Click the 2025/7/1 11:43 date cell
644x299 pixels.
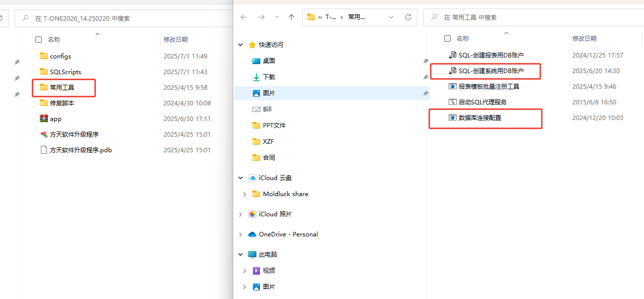pyautogui.click(x=185, y=72)
